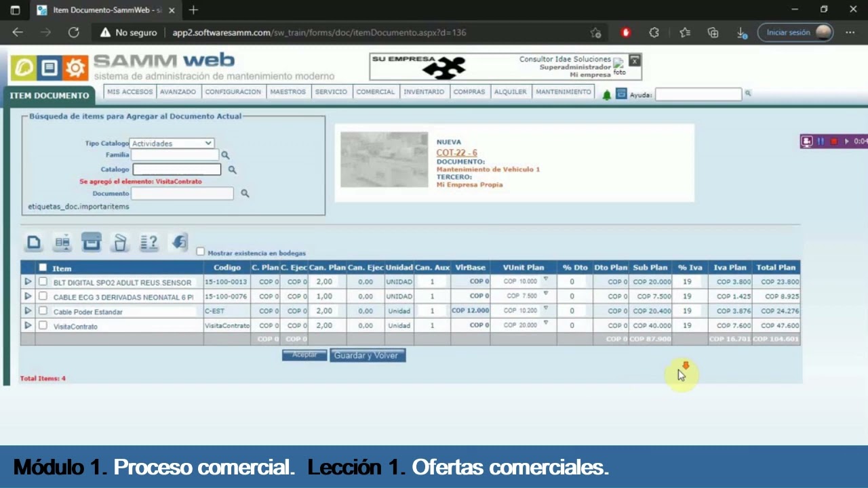The image size is (868, 488).
Task: Click the Catalogo input field
Action: pyautogui.click(x=177, y=169)
